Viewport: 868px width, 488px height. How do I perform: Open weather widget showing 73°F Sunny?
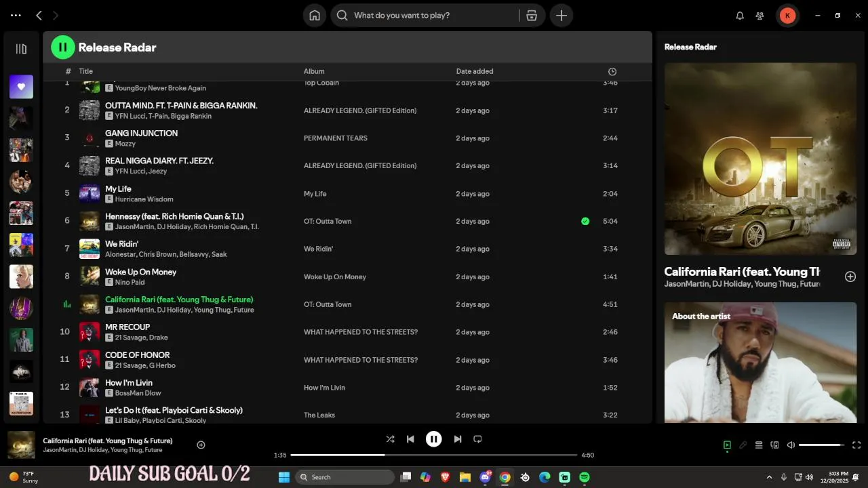(24, 477)
